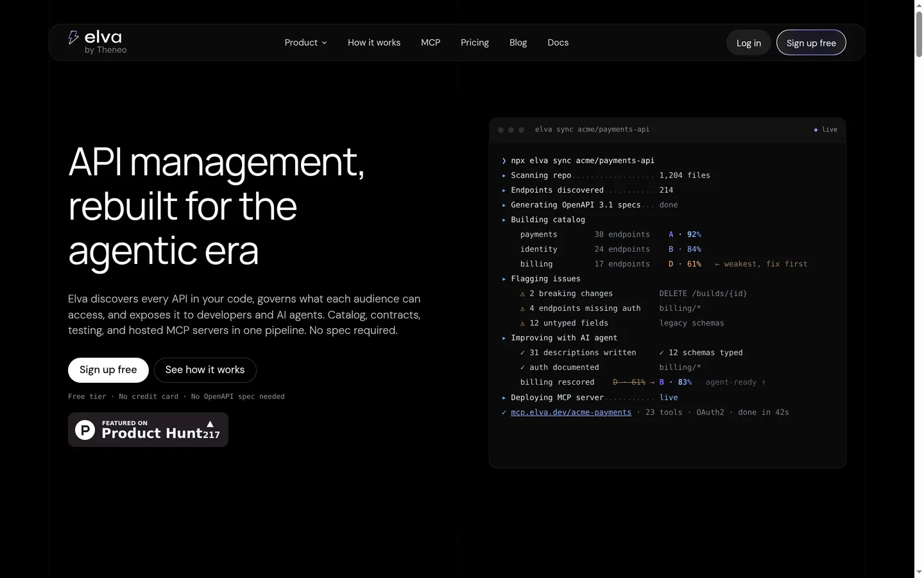Click the 'legacy schemas' text

pyautogui.click(x=692, y=323)
